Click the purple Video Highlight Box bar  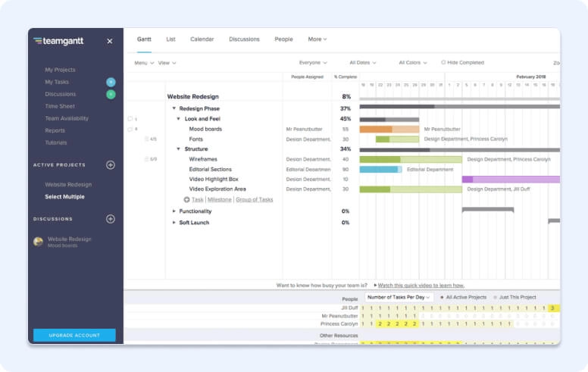511,180
